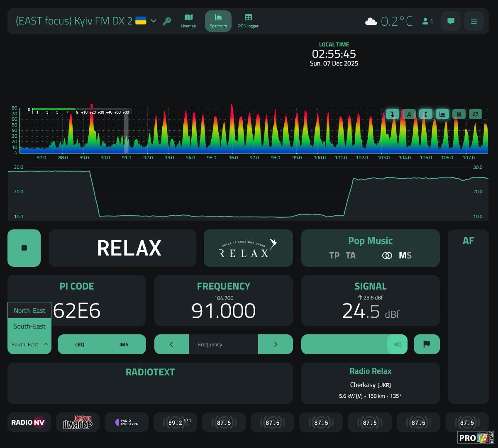Image resolution: width=498 pixels, height=448 pixels.
Task: Toggle the iMS filter
Action: click(124, 344)
